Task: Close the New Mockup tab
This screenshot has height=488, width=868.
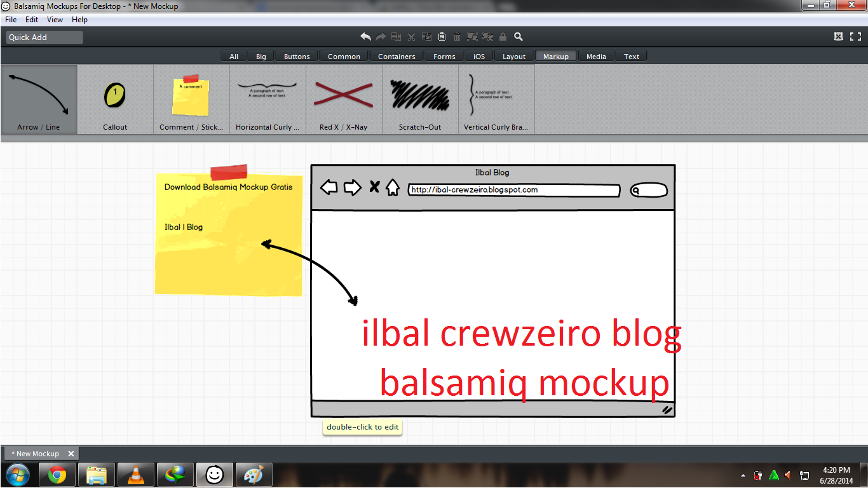Action: [71, 454]
